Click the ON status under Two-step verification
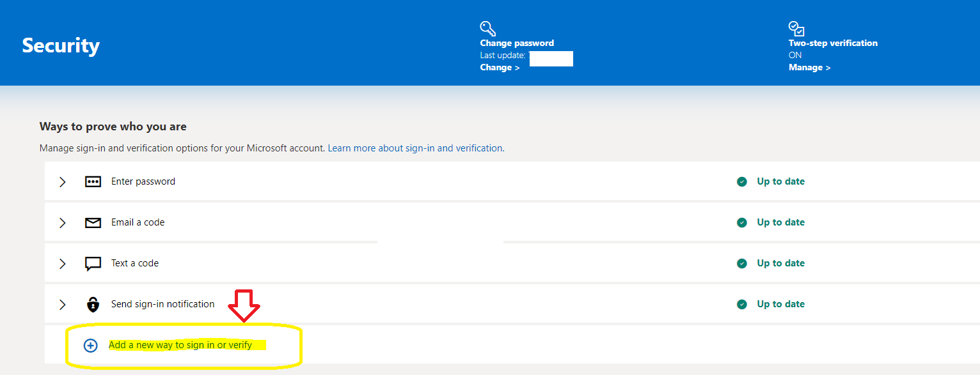980x375 pixels. pyautogui.click(x=795, y=55)
